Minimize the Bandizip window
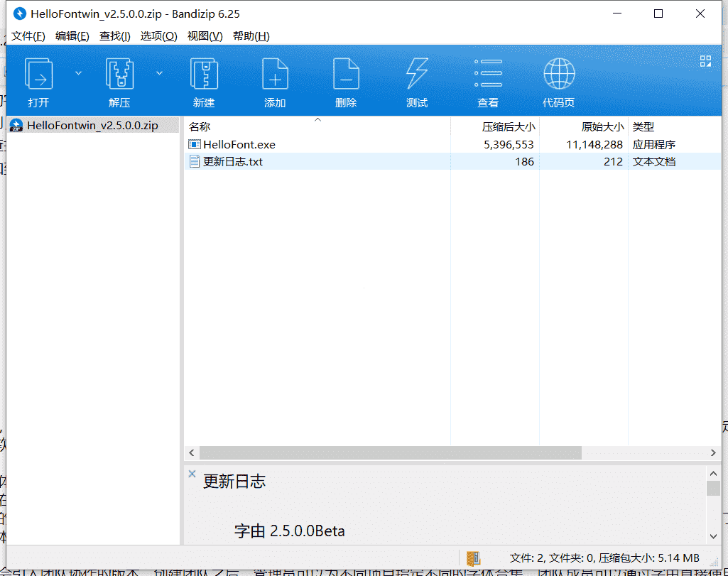The height and width of the screenshot is (576, 728). (617, 13)
